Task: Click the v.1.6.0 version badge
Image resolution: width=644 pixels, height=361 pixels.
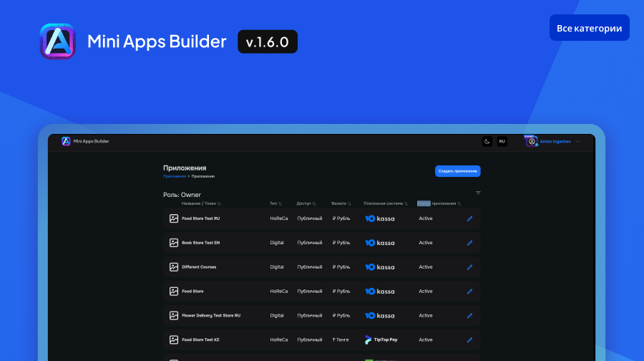Action: click(x=268, y=42)
